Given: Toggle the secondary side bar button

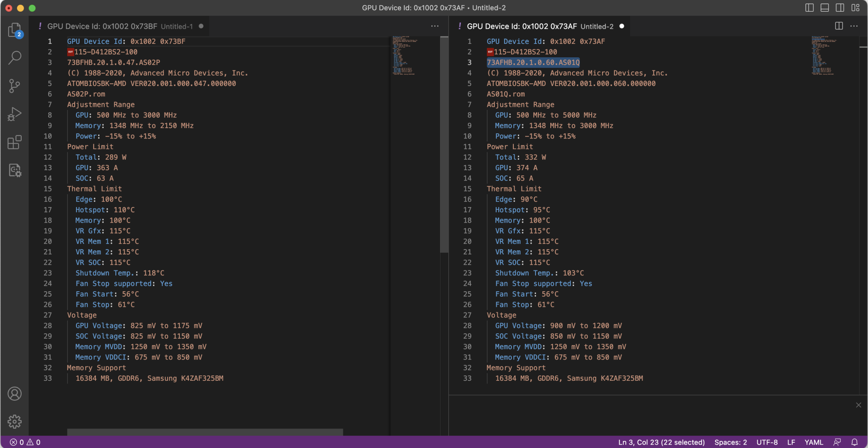Looking at the screenshot, I should click(x=840, y=8).
